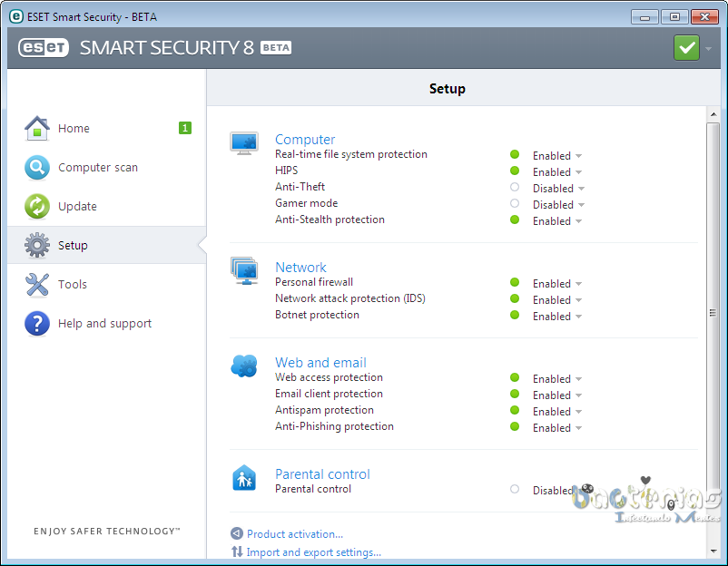
Task: Expand the Botnet protection Enabled dropdown
Action: coord(557,317)
